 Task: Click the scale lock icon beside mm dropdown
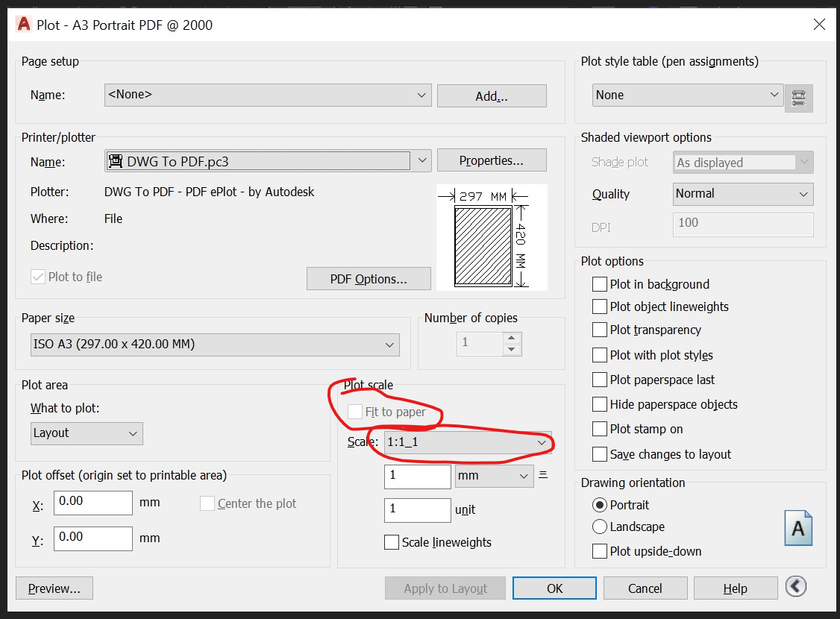pyautogui.click(x=542, y=476)
